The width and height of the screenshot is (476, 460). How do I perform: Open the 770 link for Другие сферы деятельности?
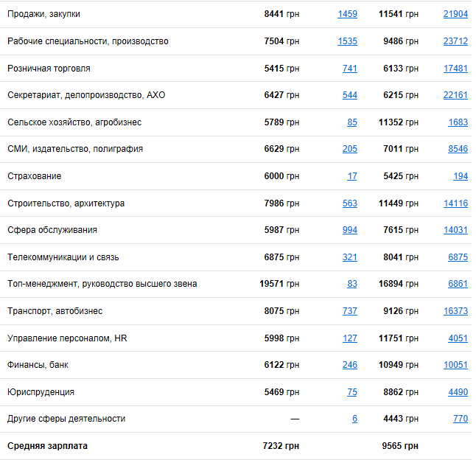[x=460, y=419]
